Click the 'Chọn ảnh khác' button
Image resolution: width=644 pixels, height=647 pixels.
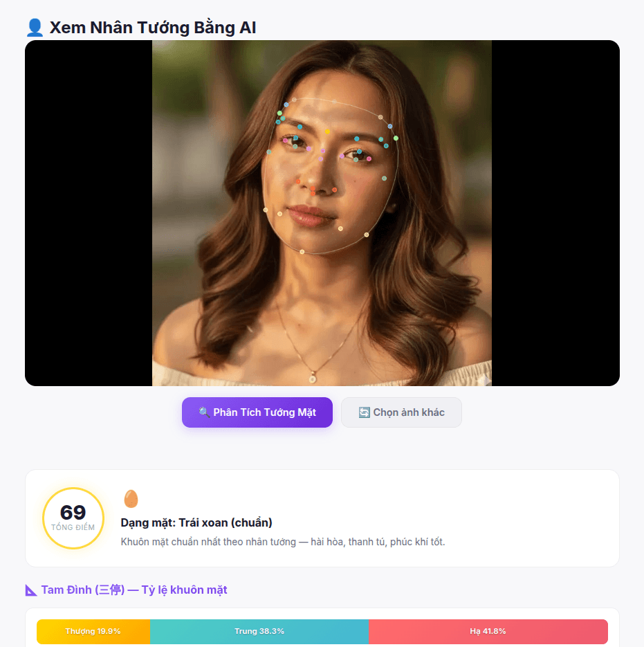click(x=401, y=412)
